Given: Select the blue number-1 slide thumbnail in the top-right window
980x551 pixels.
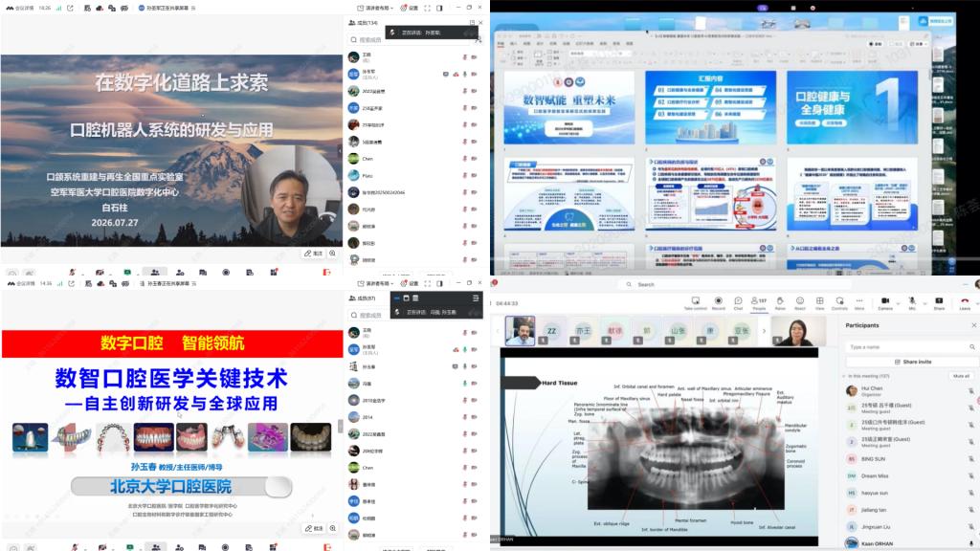Looking at the screenshot, I should (852, 107).
